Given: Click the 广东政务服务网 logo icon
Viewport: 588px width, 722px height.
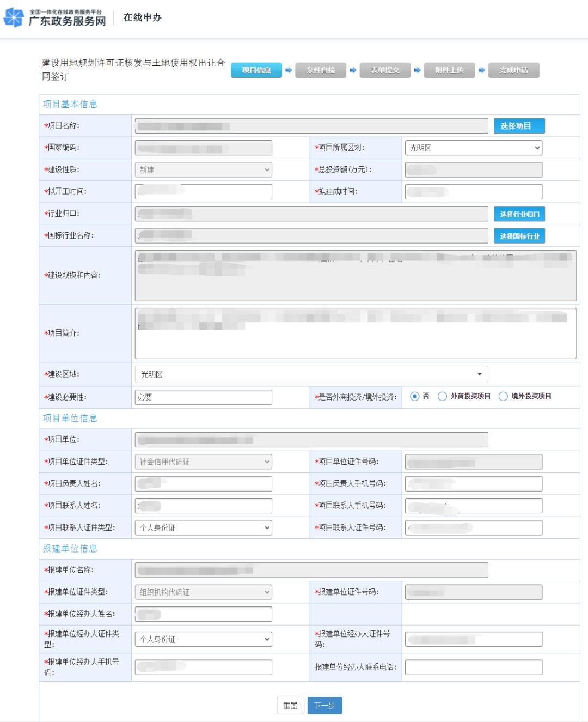Looking at the screenshot, I should point(14,17).
